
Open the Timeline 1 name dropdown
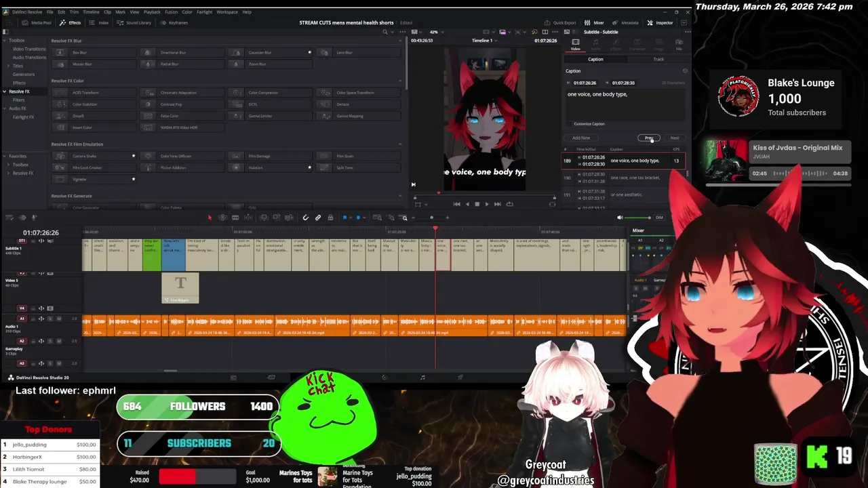point(484,41)
